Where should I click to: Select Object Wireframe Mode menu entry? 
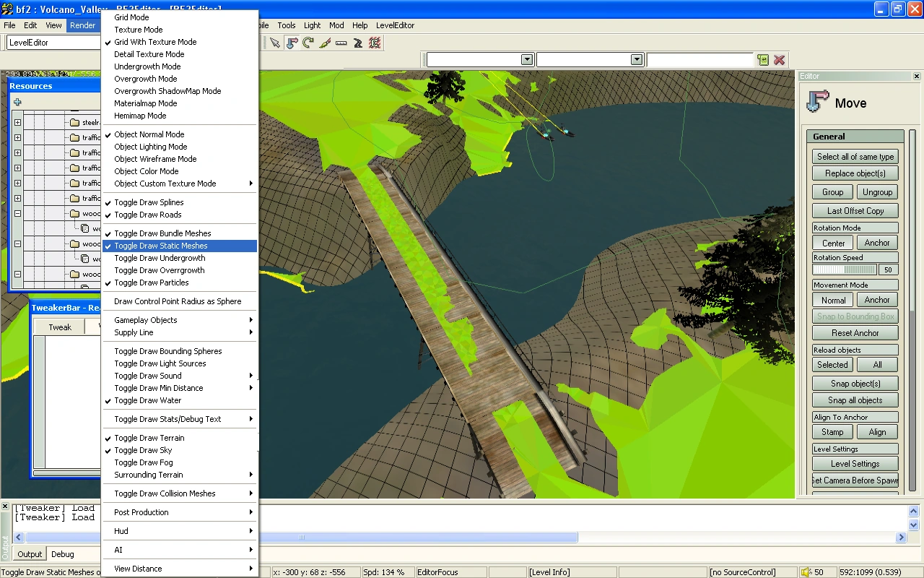pyautogui.click(x=155, y=159)
